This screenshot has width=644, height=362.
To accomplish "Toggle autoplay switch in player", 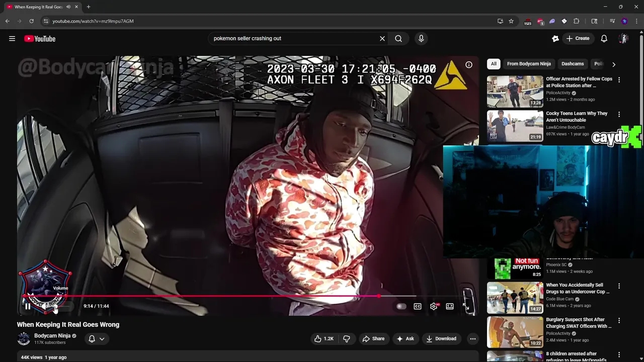I will point(401,306).
